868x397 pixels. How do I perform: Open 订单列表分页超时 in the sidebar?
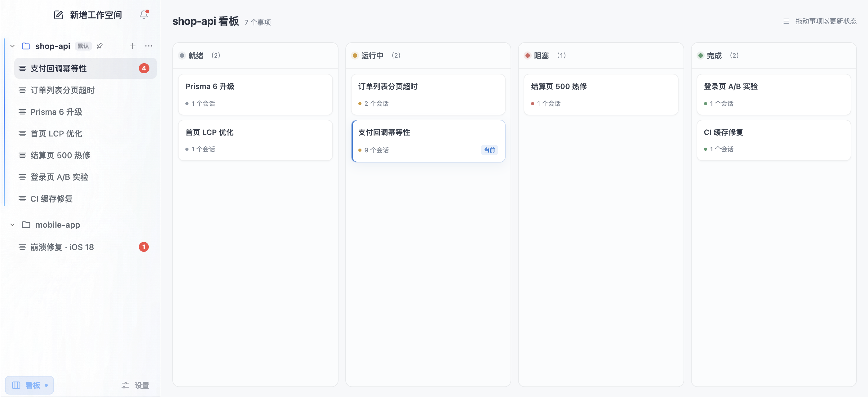pyautogui.click(x=85, y=90)
